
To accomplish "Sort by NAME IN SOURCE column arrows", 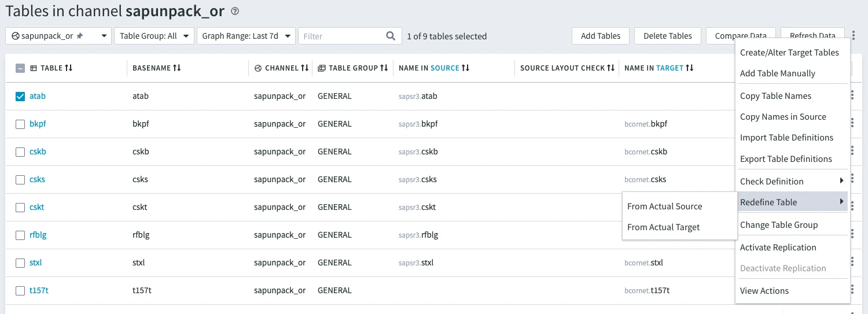I will [x=465, y=68].
